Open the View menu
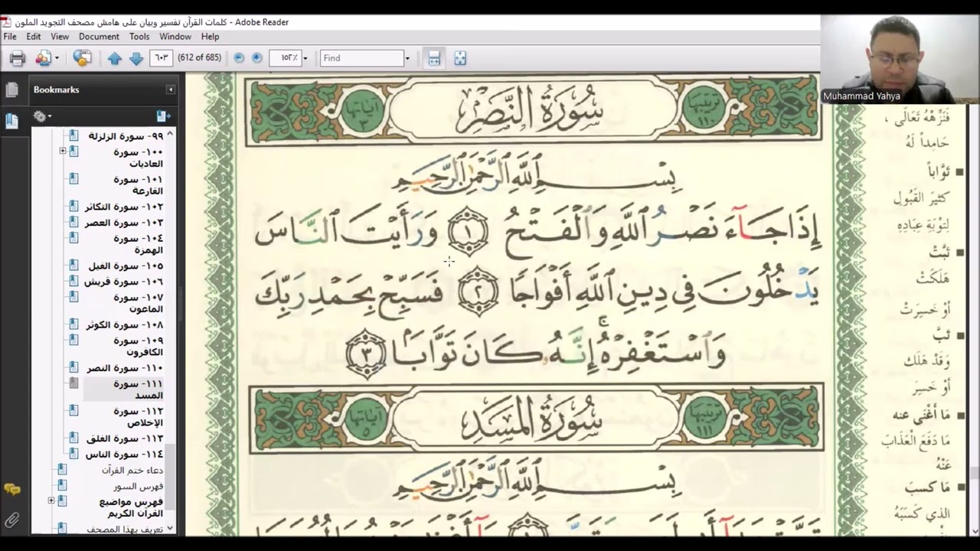The height and width of the screenshot is (551, 980). [60, 37]
